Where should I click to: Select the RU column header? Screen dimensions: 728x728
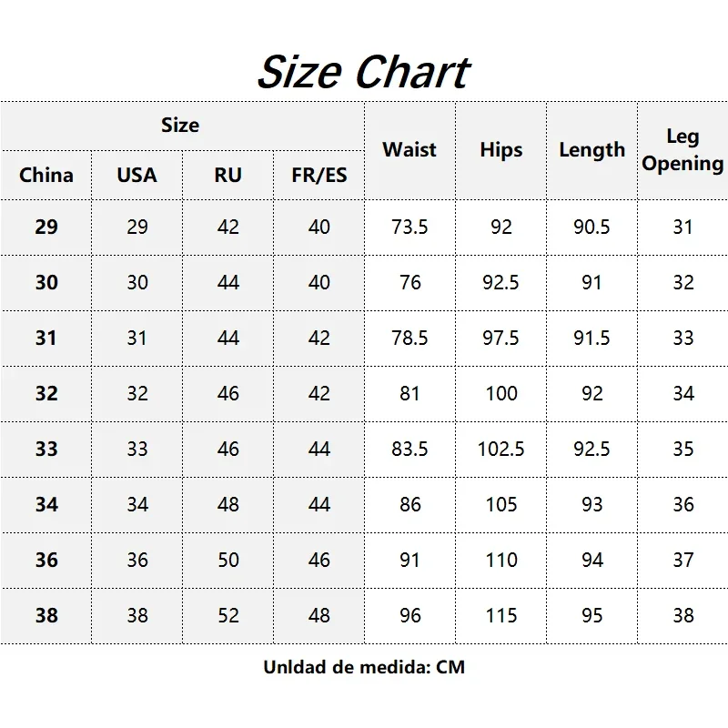pos(227,175)
